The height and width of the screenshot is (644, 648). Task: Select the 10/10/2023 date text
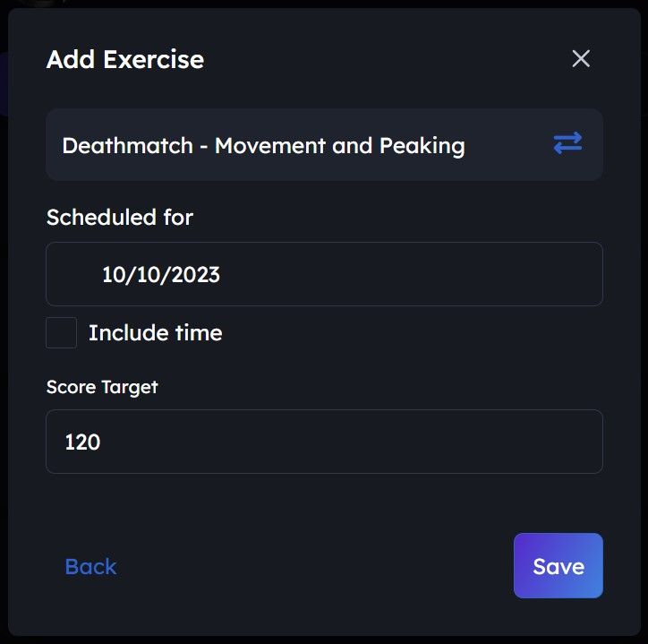click(x=161, y=274)
